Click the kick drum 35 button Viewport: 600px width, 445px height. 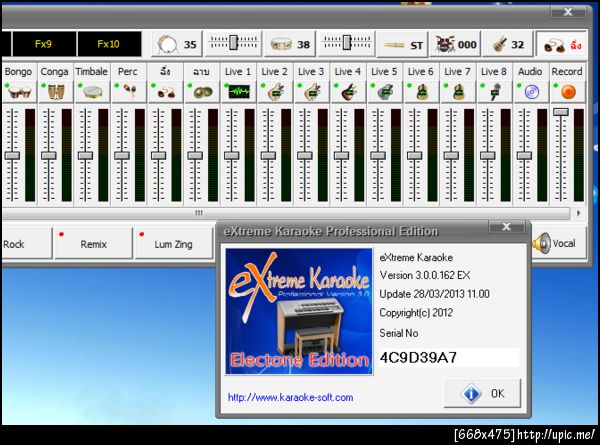point(176,44)
